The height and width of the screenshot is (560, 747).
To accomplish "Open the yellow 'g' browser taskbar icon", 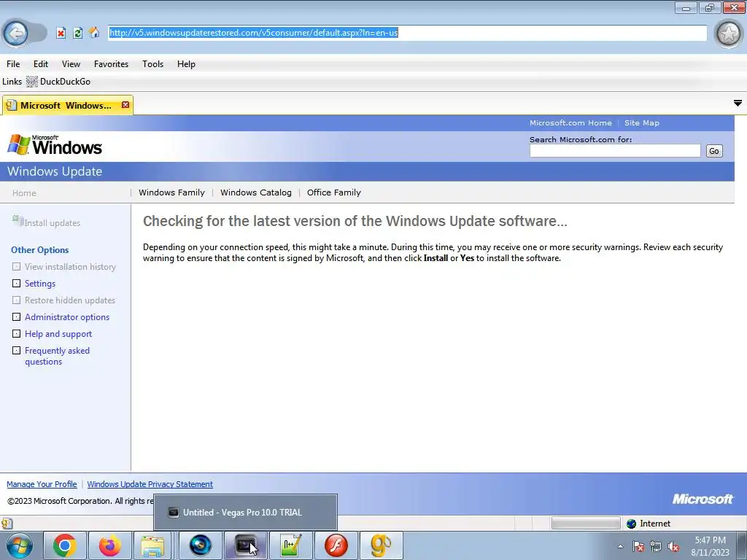I will pyautogui.click(x=381, y=545).
